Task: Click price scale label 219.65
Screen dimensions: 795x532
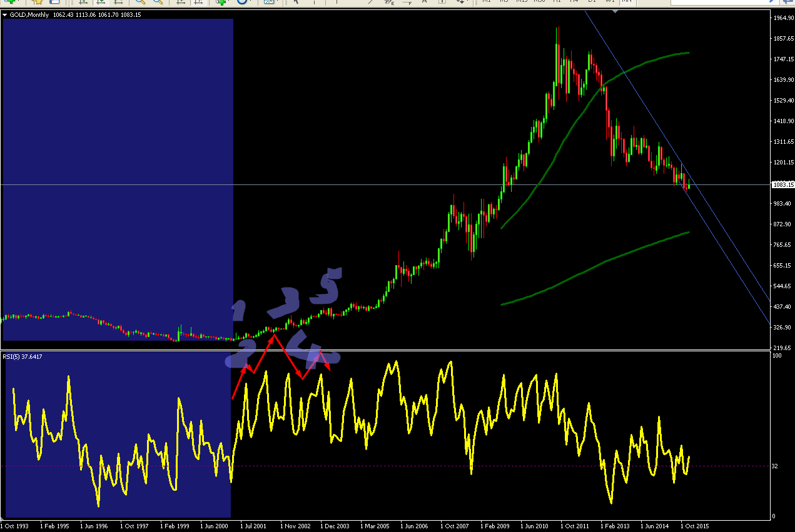Action: [x=782, y=348]
